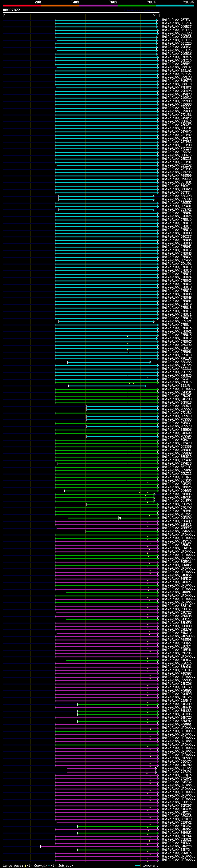Screen dimensions: 197x868
Task: Click the white query sequence bar
Action: coord(81,12)
